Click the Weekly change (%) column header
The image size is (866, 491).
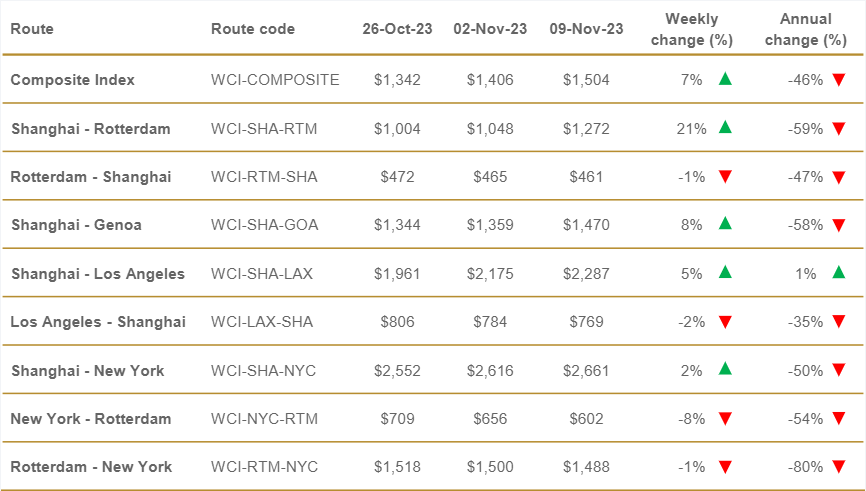(x=692, y=29)
